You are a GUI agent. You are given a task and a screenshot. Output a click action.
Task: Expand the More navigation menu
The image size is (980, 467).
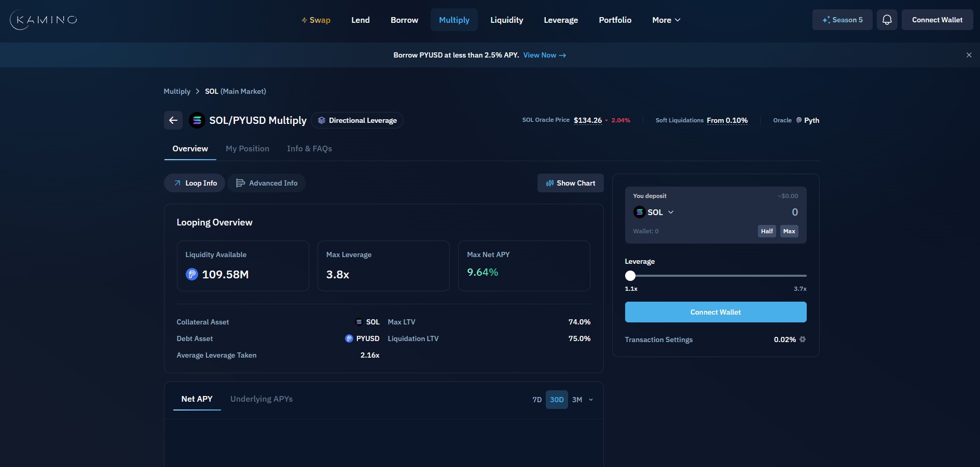point(666,20)
